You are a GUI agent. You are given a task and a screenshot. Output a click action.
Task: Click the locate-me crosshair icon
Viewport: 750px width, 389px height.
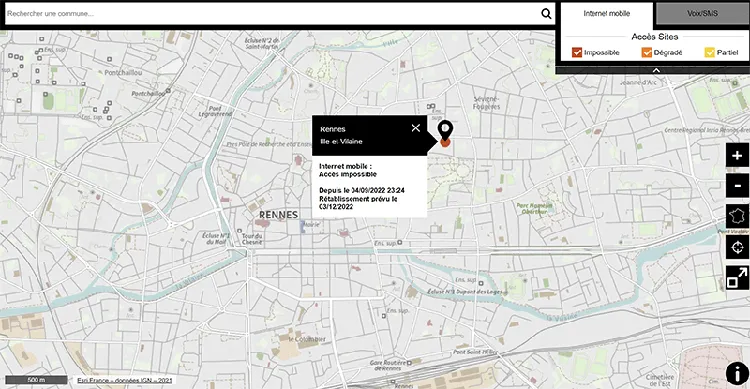point(737,247)
